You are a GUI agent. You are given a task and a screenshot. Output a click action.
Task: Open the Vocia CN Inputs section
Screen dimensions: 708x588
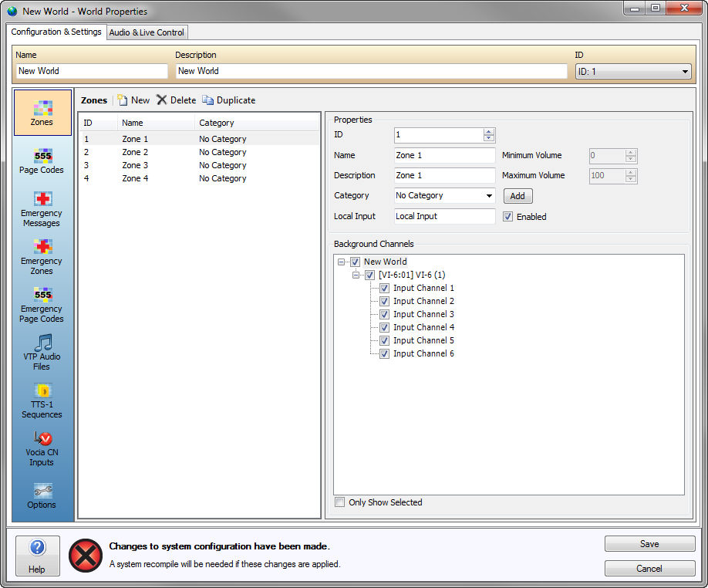click(x=42, y=448)
